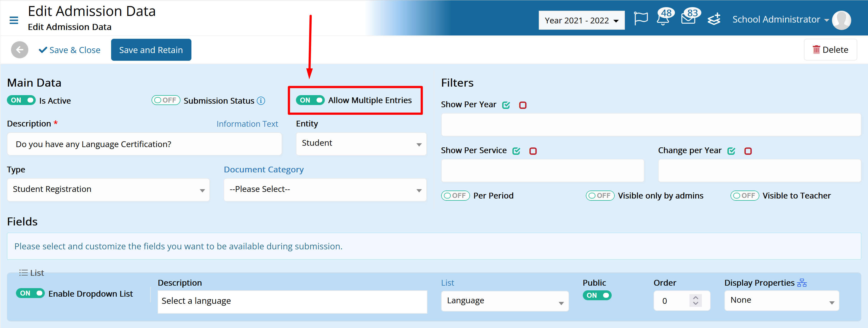Viewport: 868px width, 328px height.
Task: Open the Information Text link
Action: [247, 124]
